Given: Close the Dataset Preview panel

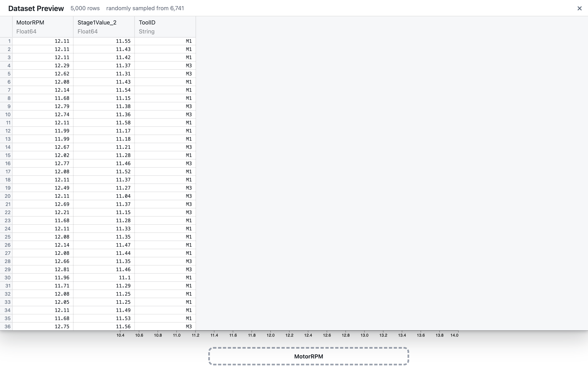Looking at the screenshot, I should click(x=579, y=9).
